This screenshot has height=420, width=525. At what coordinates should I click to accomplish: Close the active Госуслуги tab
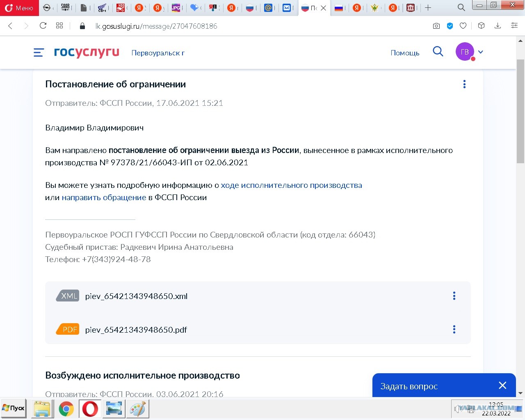click(323, 8)
